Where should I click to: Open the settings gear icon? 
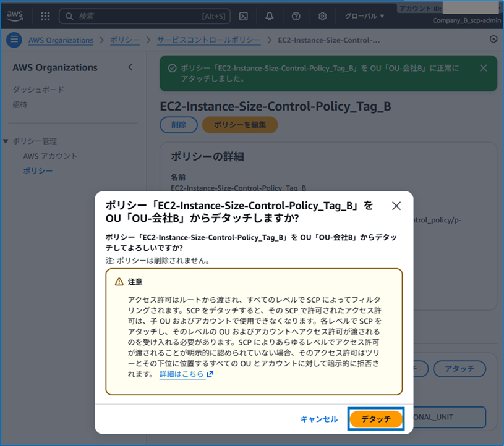click(x=322, y=17)
